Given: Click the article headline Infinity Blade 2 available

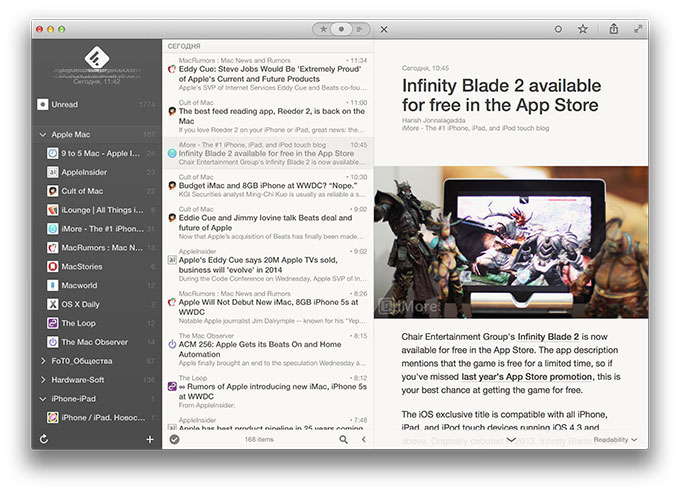Looking at the screenshot, I should tap(501, 95).
